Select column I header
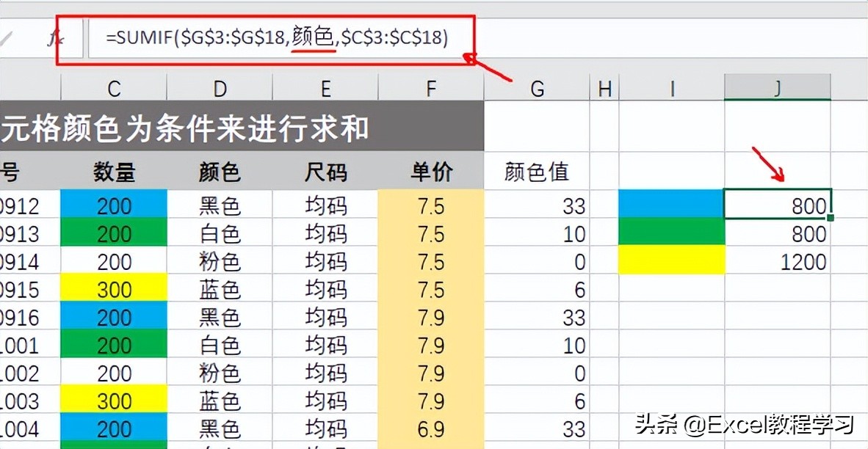Screen dimensions: 868x449 point(672,88)
